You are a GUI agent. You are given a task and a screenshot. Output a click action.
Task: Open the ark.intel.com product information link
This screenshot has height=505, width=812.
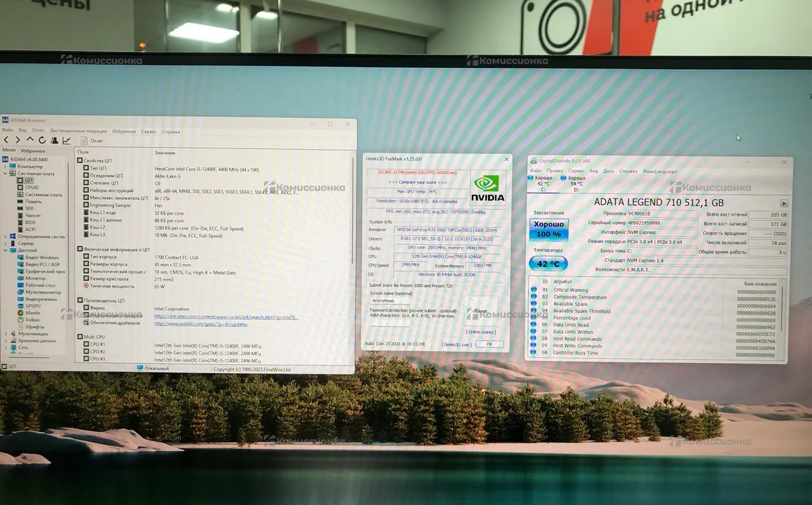pos(225,317)
